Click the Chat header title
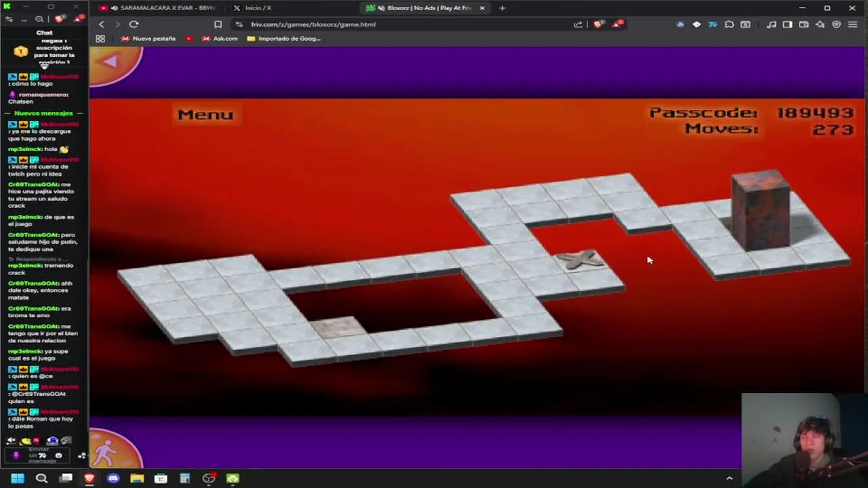The width and height of the screenshot is (868, 488). coord(44,33)
